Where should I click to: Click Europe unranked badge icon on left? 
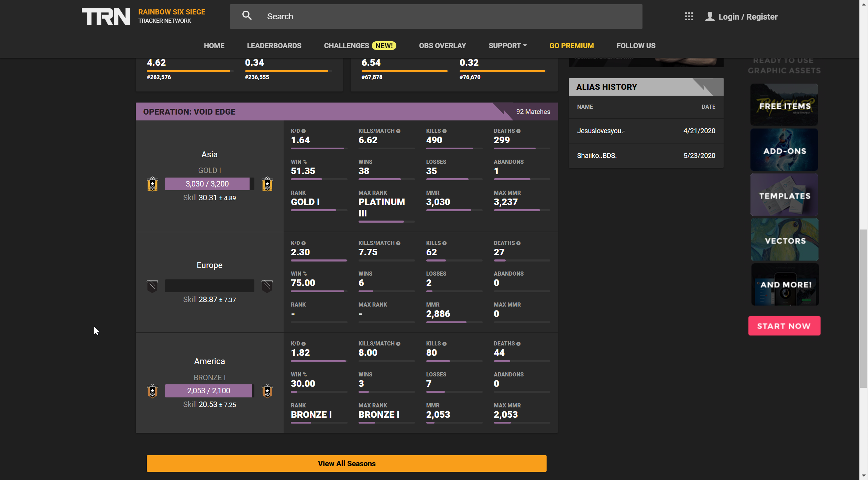(152, 286)
